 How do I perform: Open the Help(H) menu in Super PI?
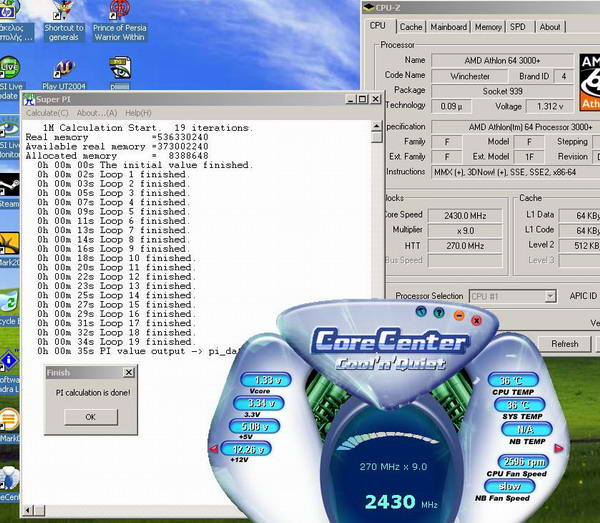[138, 113]
